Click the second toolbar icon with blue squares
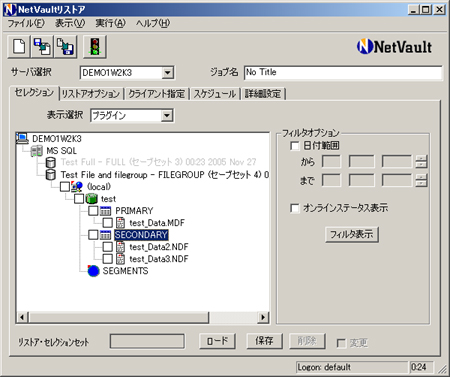This screenshot has height=377, width=450. (x=43, y=47)
